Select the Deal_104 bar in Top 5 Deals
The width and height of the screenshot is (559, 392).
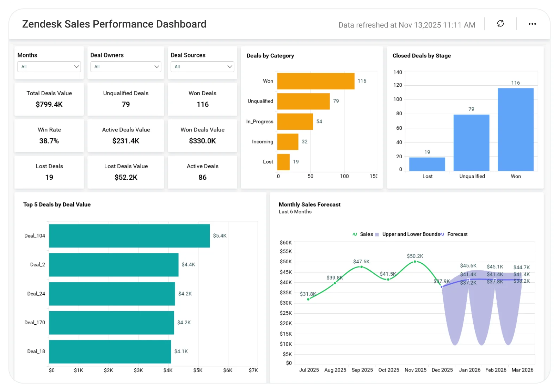(129, 236)
